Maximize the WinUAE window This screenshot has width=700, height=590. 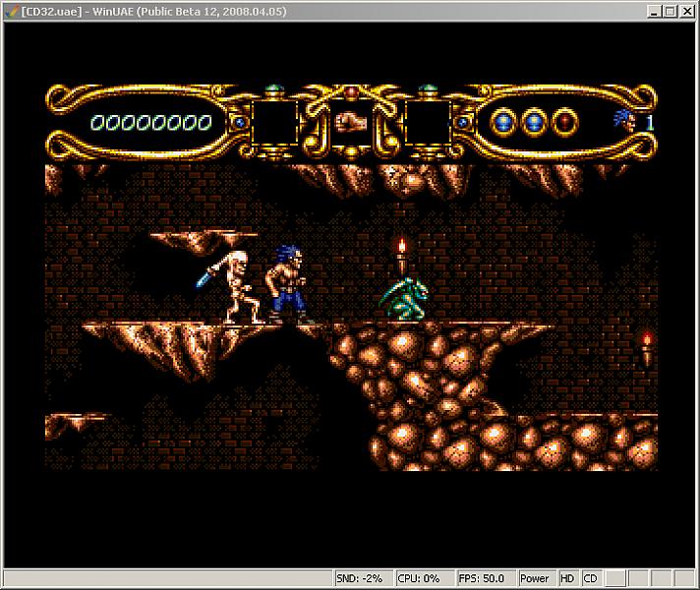click(671, 11)
